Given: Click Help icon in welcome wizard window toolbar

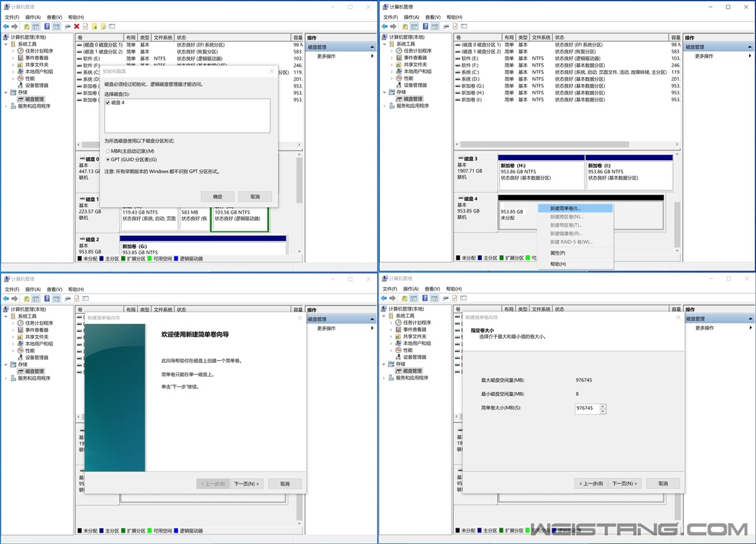Looking at the screenshot, I should coord(47,299).
